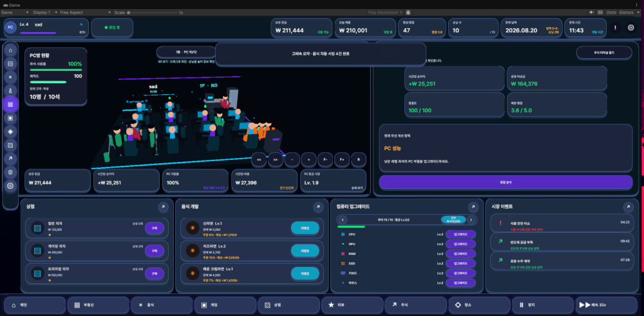The width and height of the screenshot is (644, 316).
Task: Click the previous seat arrow in upgrade panel
Action: click(x=343, y=220)
